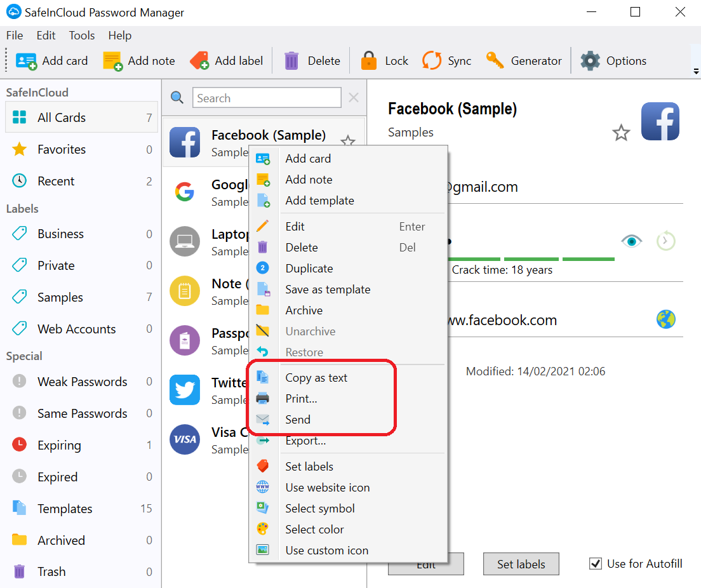Choose Use website icon entry

pos(348,488)
